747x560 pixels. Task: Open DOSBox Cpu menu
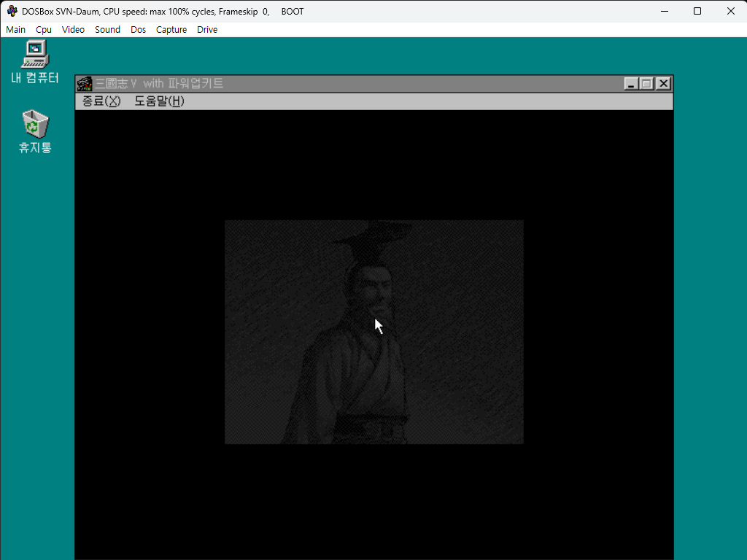(44, 29)
